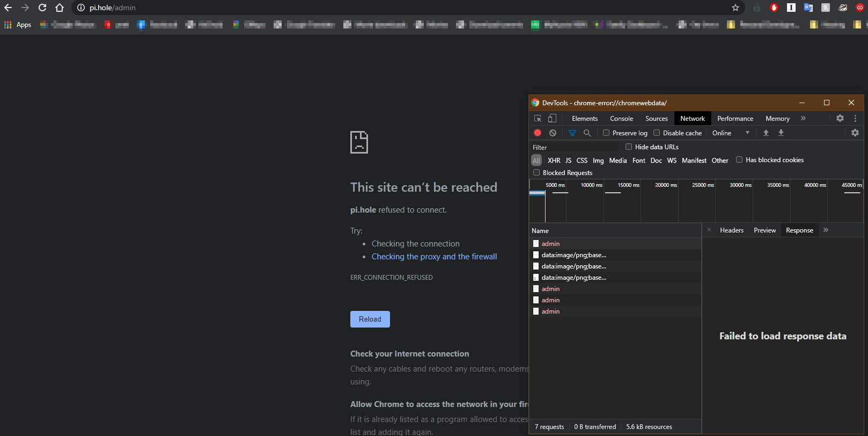Enable the Preserve log checkbox
This screenshot has width=868, height=436.
click(606, 133)
